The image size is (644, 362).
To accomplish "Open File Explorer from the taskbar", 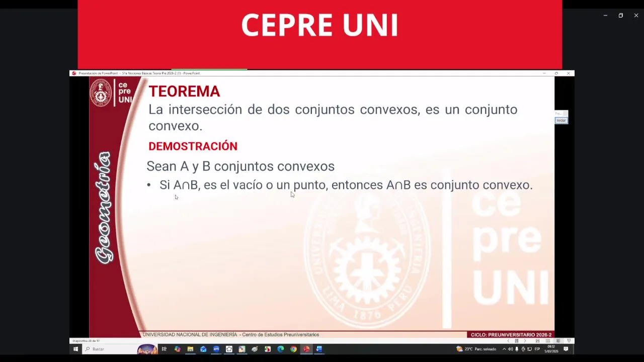I will [x=190, y=349].
